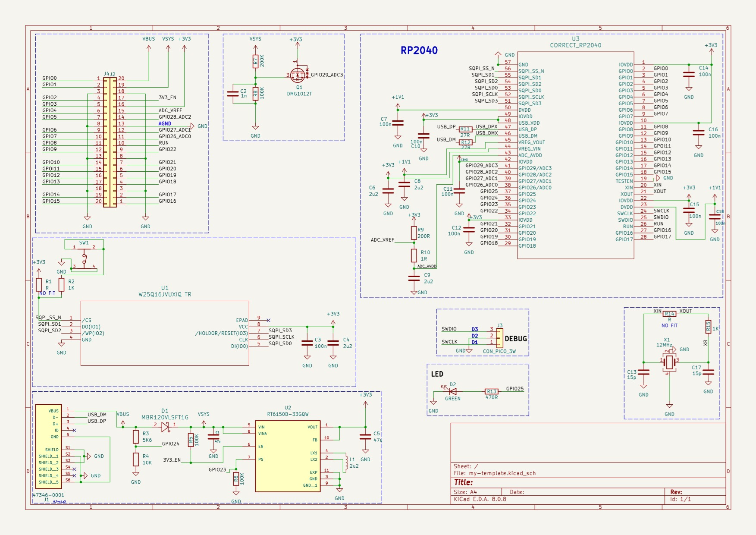Select the MBR120VLSFT1G diode value text
The image size is (756, 535).
165,417
